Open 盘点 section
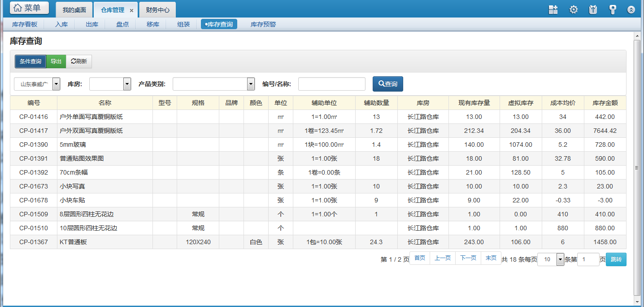 122,24
